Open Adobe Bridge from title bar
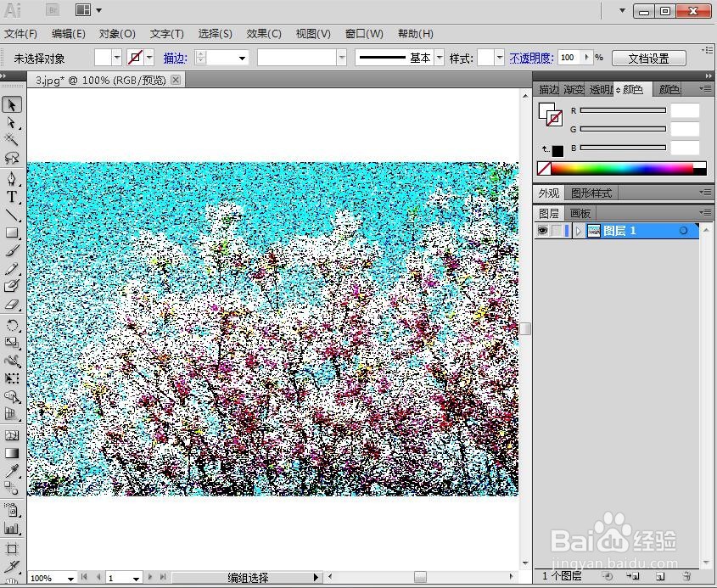This screenshot has height=588, width=717. click(53, 9)
